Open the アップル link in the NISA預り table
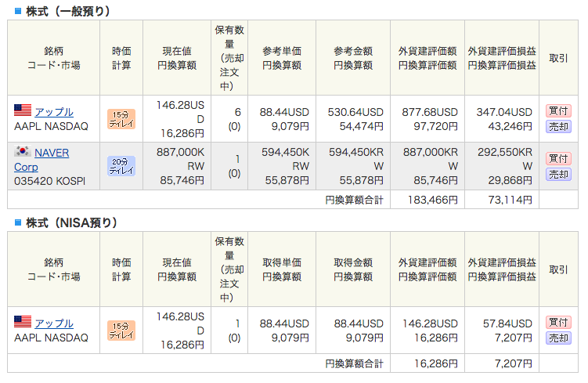 pos(53,323)
